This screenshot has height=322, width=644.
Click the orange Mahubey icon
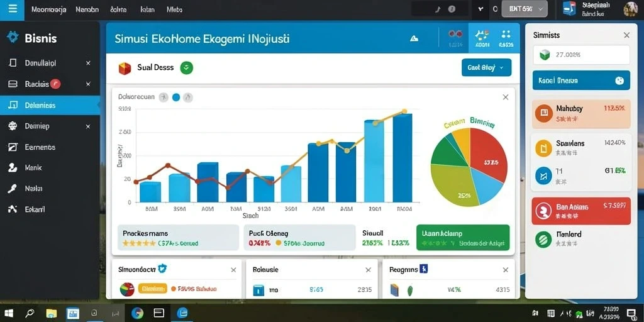543,113
